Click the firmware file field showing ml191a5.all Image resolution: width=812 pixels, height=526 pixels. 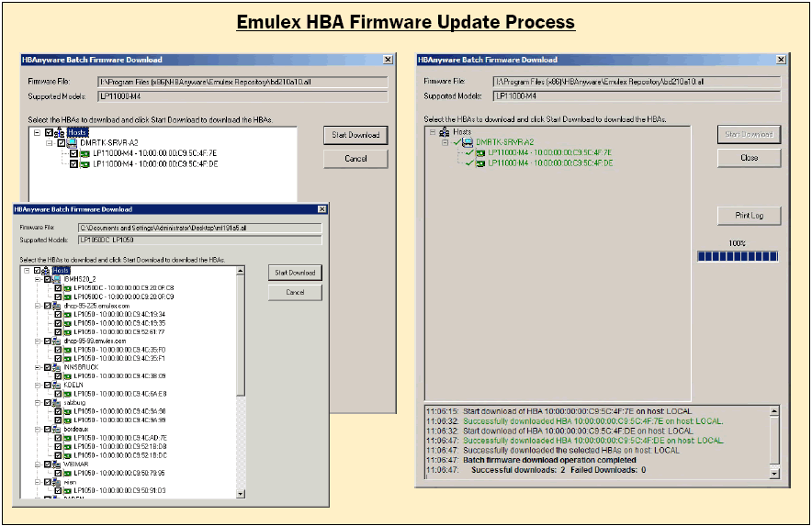199,227
